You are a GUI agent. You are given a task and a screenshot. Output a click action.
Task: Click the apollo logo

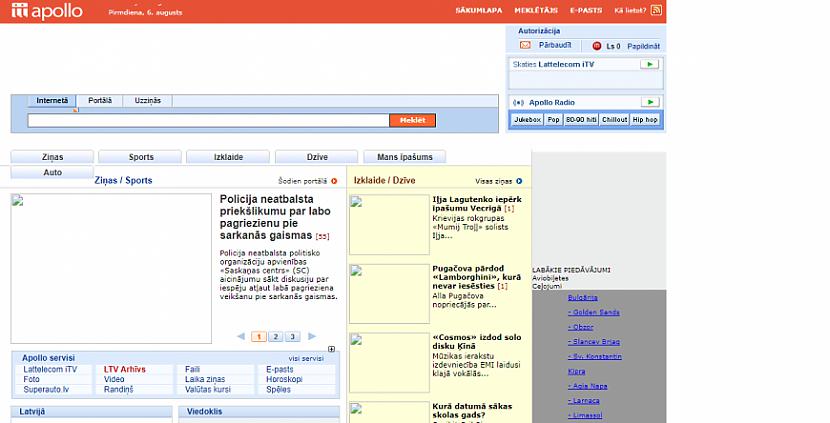coord(47,11)
